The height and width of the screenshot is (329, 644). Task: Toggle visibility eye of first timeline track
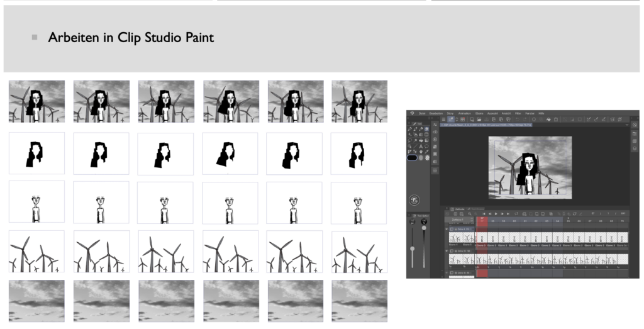point(447,230)
